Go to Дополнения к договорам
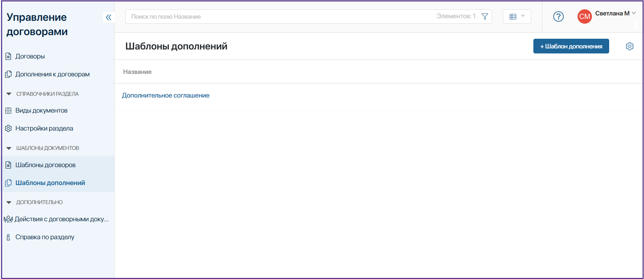This screenshot has width=644, height=279. click(x=52, y=74)
